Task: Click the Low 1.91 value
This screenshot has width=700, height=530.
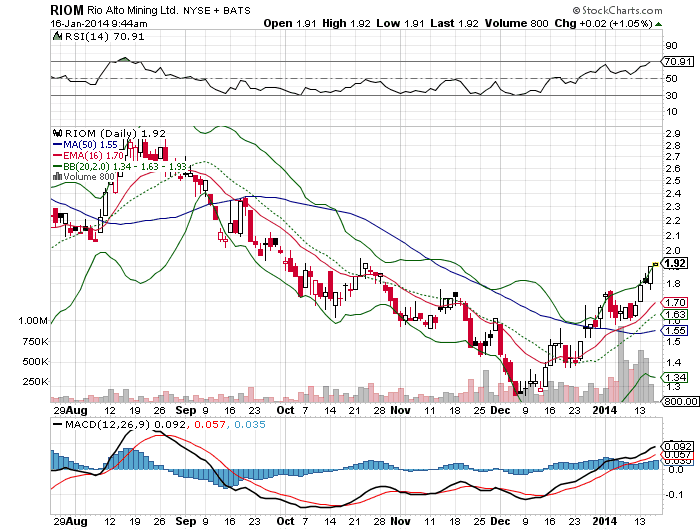Action: (x=400, y=24)
